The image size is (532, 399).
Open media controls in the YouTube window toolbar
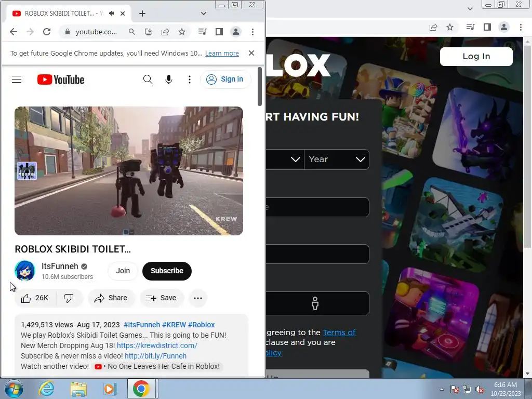coord(202,32)
